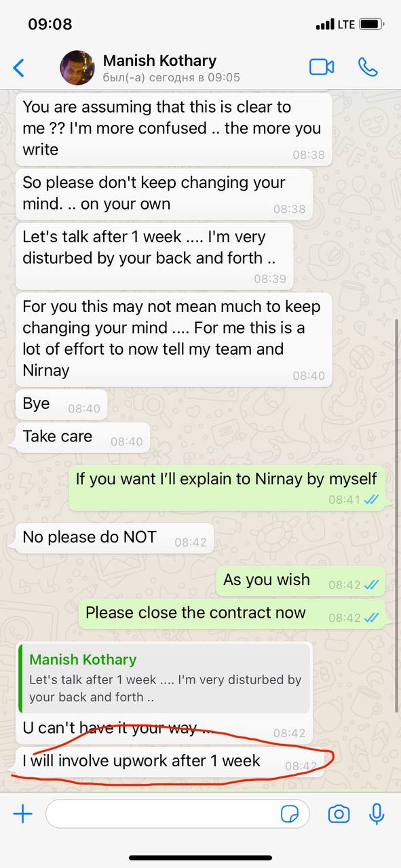This screenshot has height=868, width=401.
Task: Select the 'As you wish' sent message
Action: (300, 580)
